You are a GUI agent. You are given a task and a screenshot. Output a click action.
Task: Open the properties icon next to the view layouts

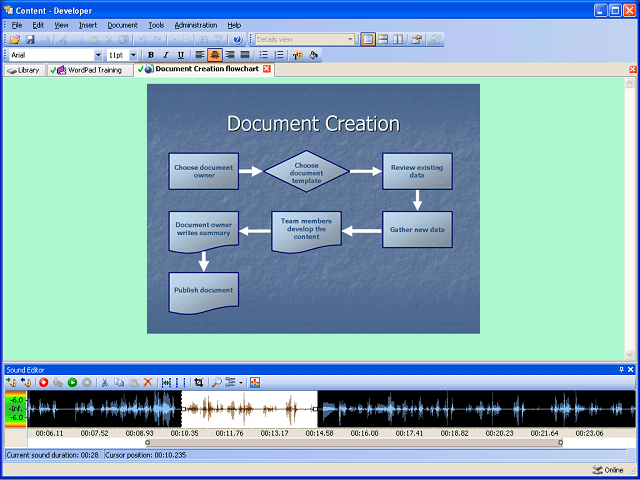[x=416, y=40]
